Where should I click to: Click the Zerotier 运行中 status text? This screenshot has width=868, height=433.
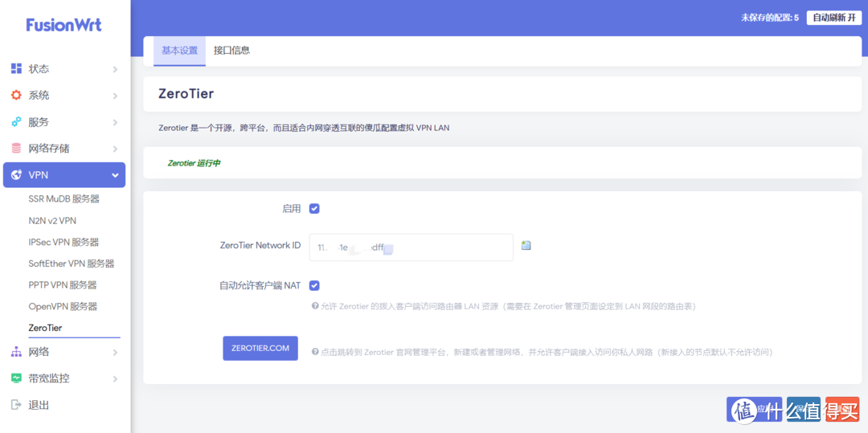(x=194, y=164)
